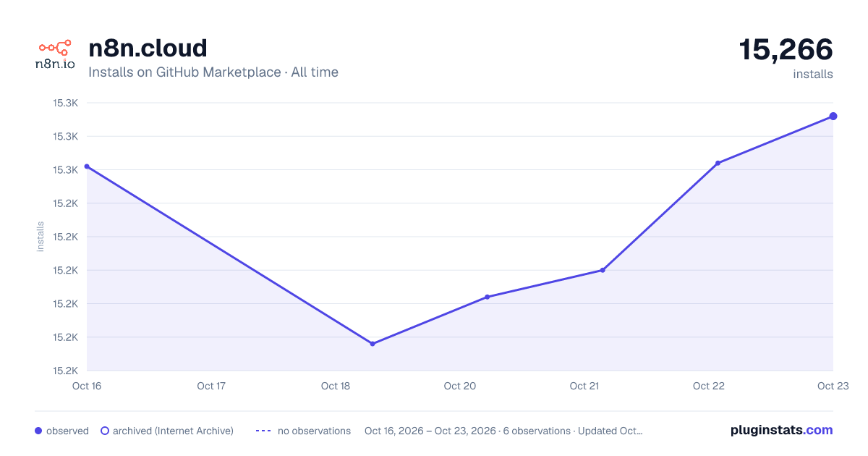This screenshot has width=868, height=456.
Task: Click the 'Oct 16' x-axis label
Action: click(x=87, y=386)
